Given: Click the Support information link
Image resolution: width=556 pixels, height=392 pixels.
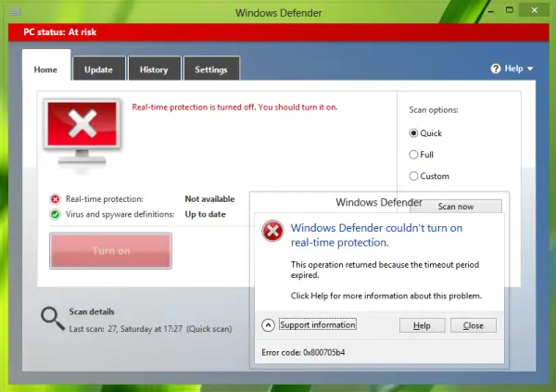Looking at the screenshot, I should pyautogui.click(x=318, y=324).
